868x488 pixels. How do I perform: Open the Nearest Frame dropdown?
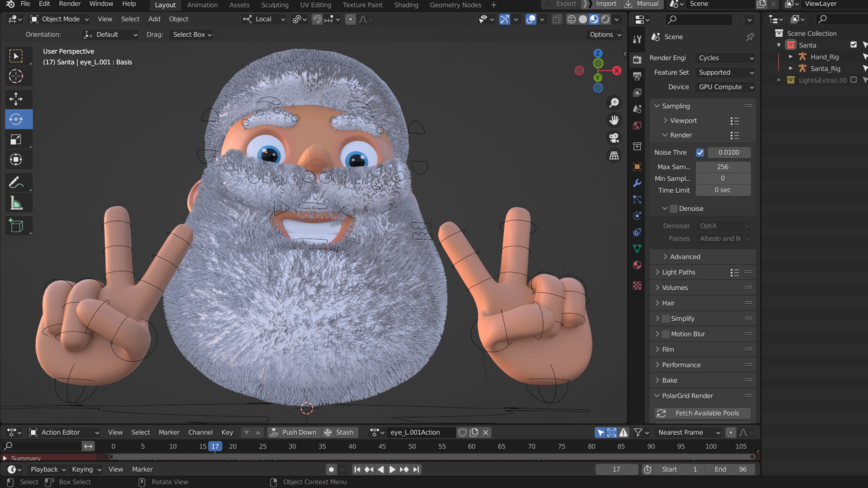click(688, 432)
